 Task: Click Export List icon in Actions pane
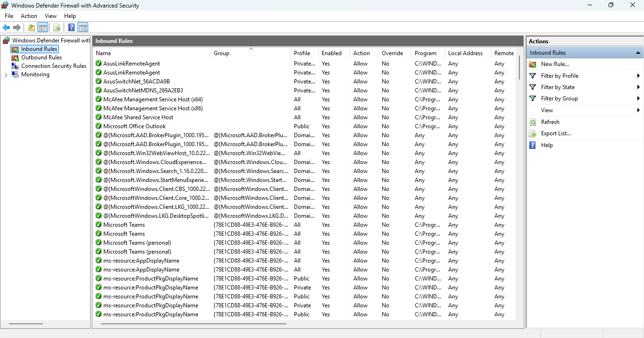(x=533, y=133)
